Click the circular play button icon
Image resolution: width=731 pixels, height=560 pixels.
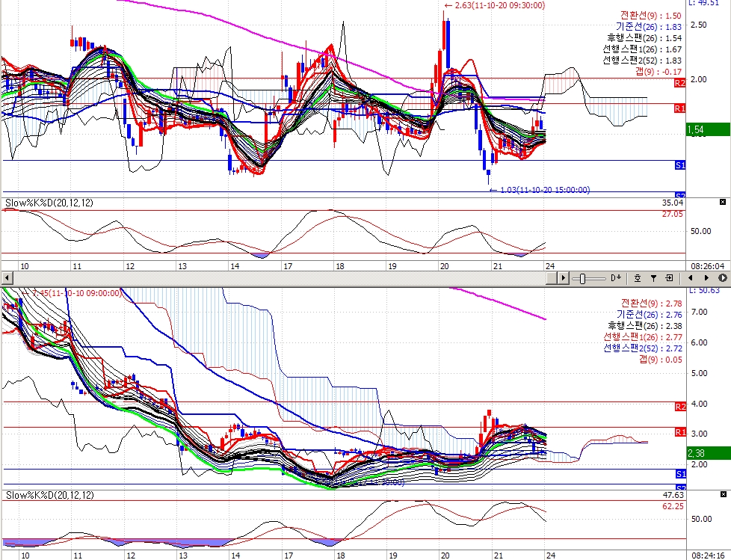[x=723, y=278]
